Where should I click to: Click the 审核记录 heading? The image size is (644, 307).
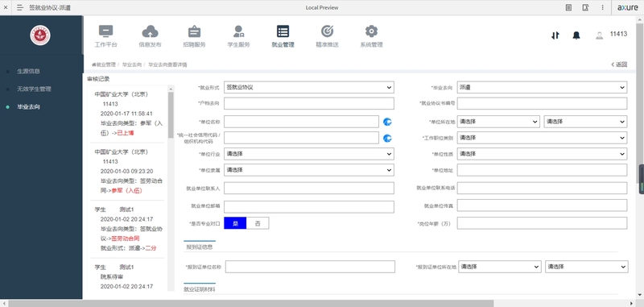[98, 79]
